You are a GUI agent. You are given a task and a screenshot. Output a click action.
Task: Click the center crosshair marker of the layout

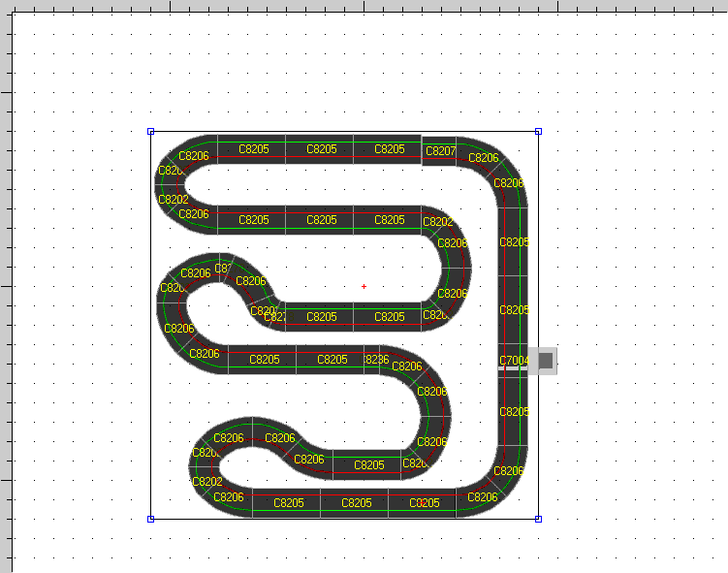click(x=364, y=286)
